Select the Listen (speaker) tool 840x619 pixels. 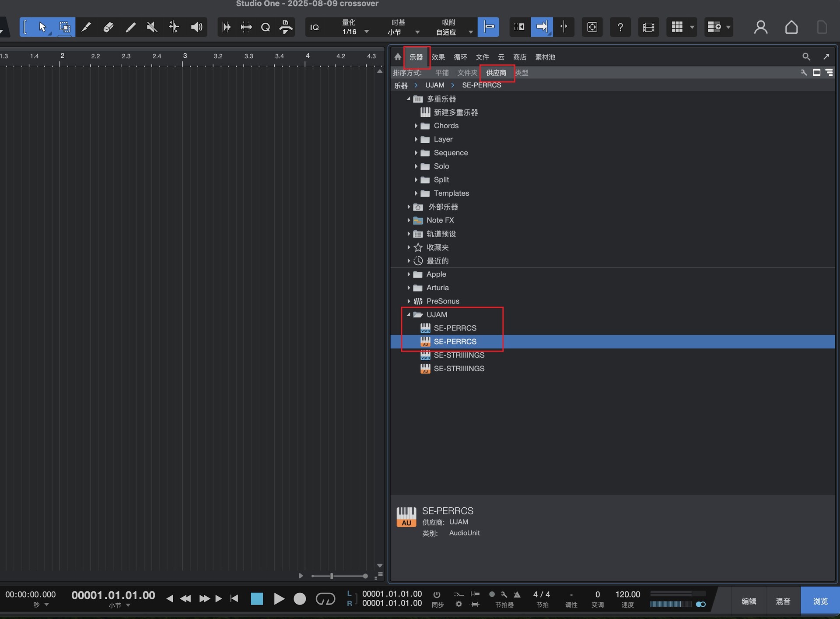click(196, 27)
